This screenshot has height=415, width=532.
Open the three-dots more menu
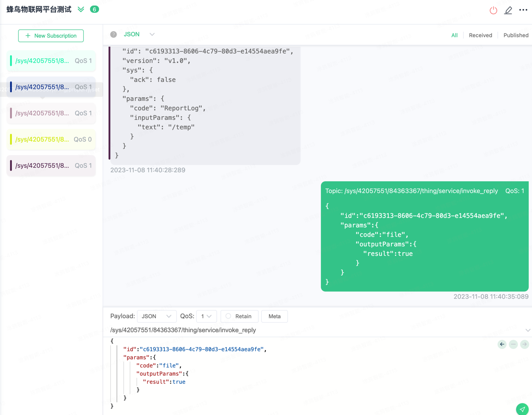coord(523,10)
